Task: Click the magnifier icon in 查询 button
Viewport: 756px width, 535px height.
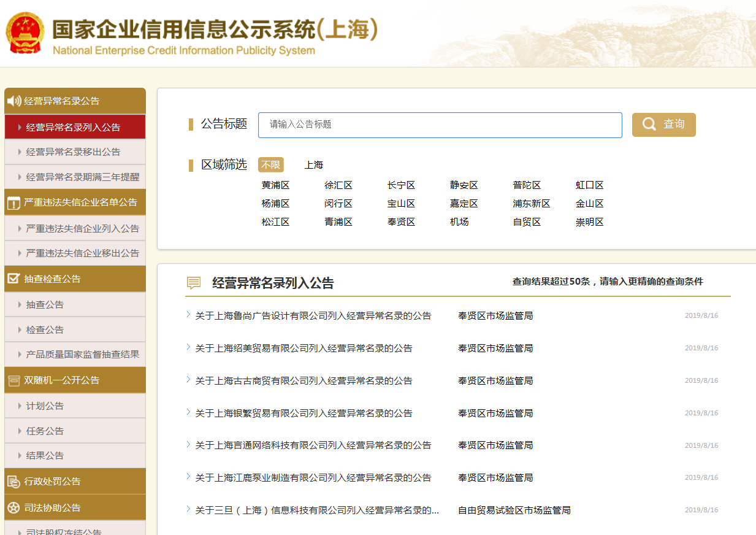Action: (x=649, y=125)
